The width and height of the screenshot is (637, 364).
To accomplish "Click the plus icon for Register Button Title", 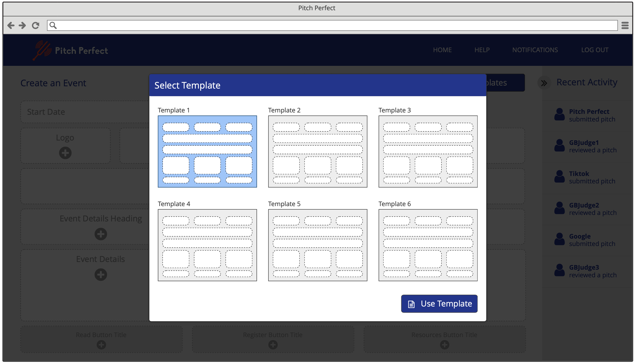I will click(x=272, y=345).
